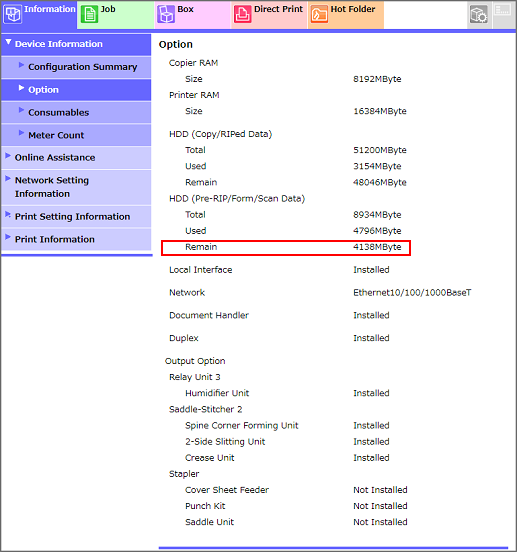Click the 8934MByte total value
The width and height of the screenshot is (517, 552).
tap(377, 215)
